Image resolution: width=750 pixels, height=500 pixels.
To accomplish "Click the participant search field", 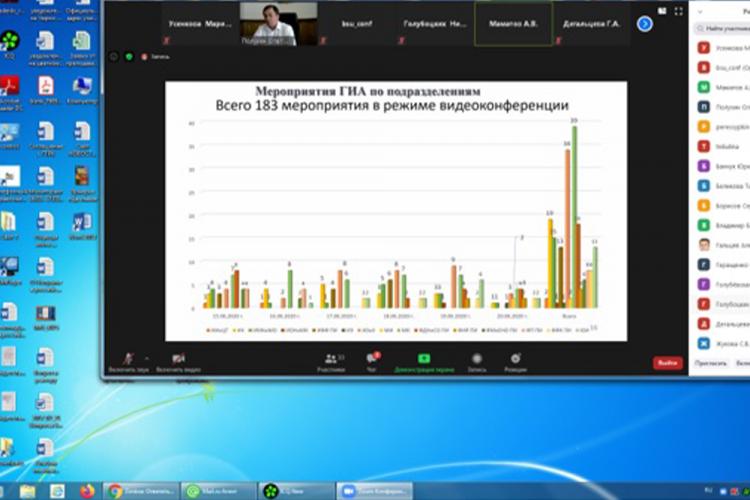I will pos(722,29).
